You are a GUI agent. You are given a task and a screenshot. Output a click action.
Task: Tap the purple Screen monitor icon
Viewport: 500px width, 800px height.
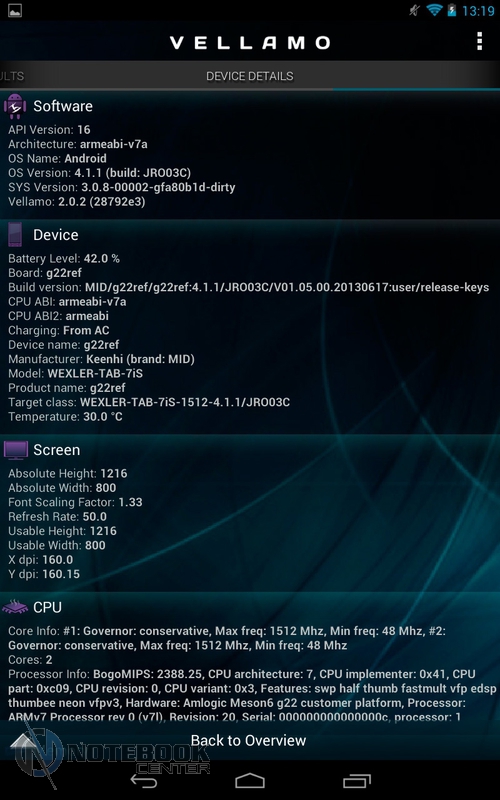click(x=16, y=450)
